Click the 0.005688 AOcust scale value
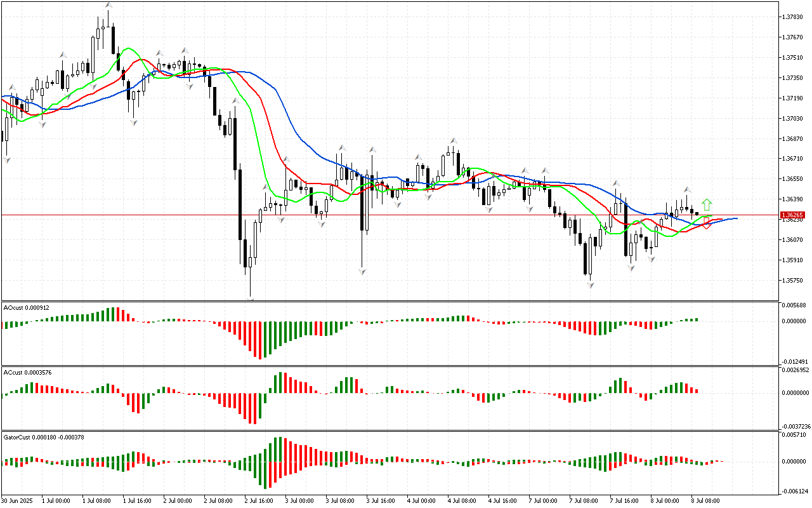Screen dimensions: 812x508 pos(796,305)
